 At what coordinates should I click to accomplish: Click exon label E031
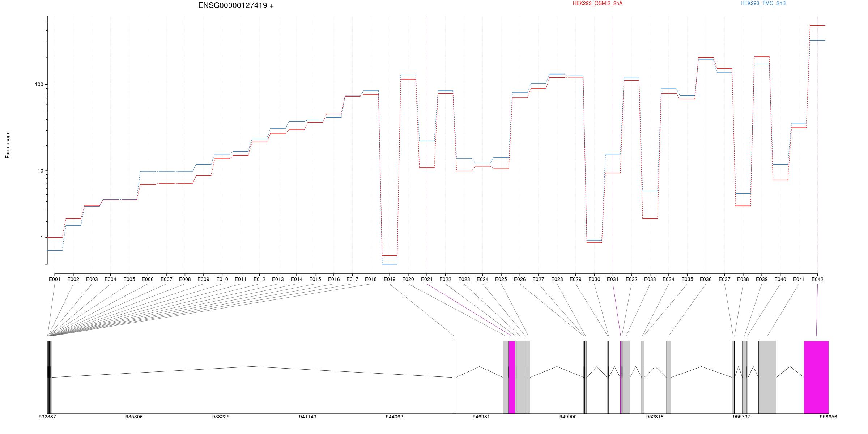(613, 279)
